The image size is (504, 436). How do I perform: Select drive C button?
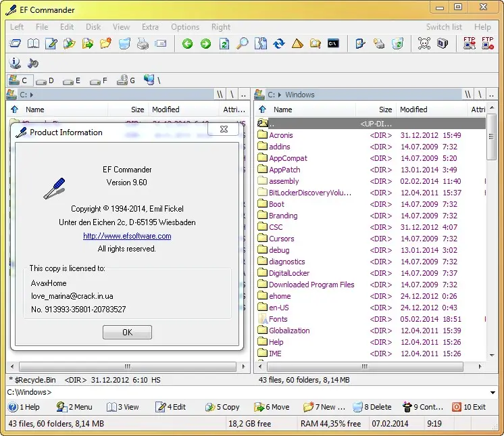click(x=20, y=80)
